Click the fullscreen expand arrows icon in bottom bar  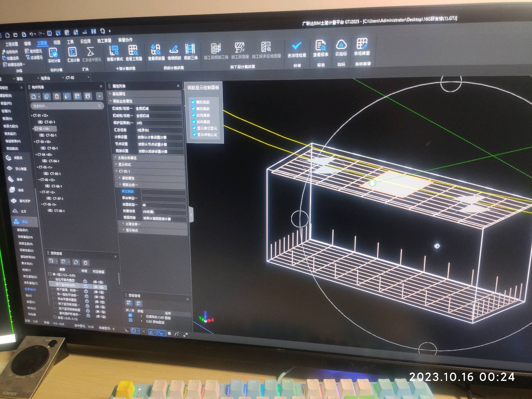[185, 334]
